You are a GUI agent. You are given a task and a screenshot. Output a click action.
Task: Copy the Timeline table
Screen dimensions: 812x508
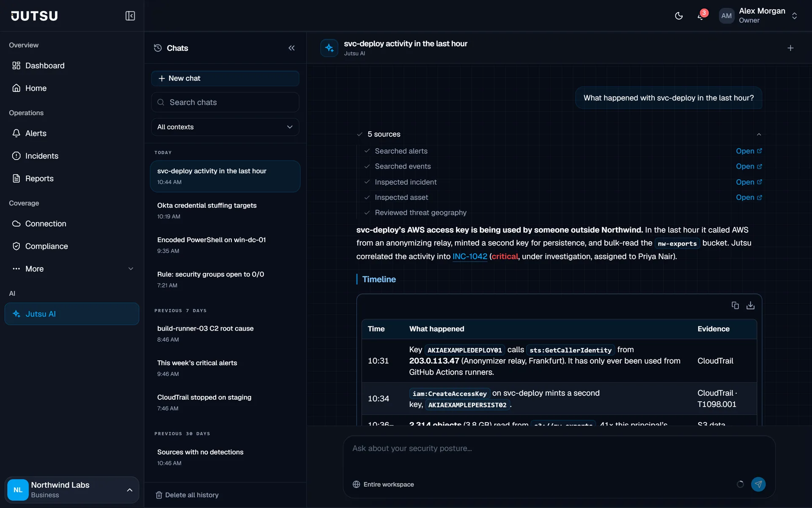[x=735, y=305]
